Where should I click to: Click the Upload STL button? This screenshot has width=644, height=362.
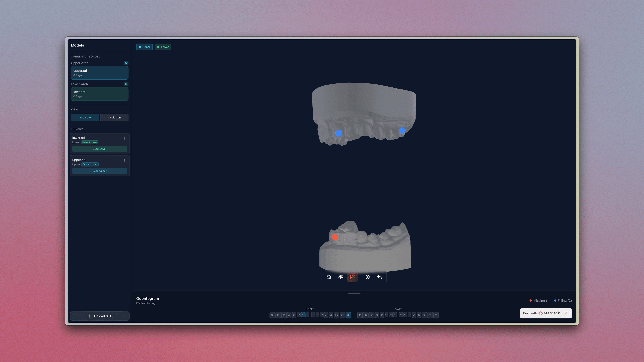tap(99, 316)
